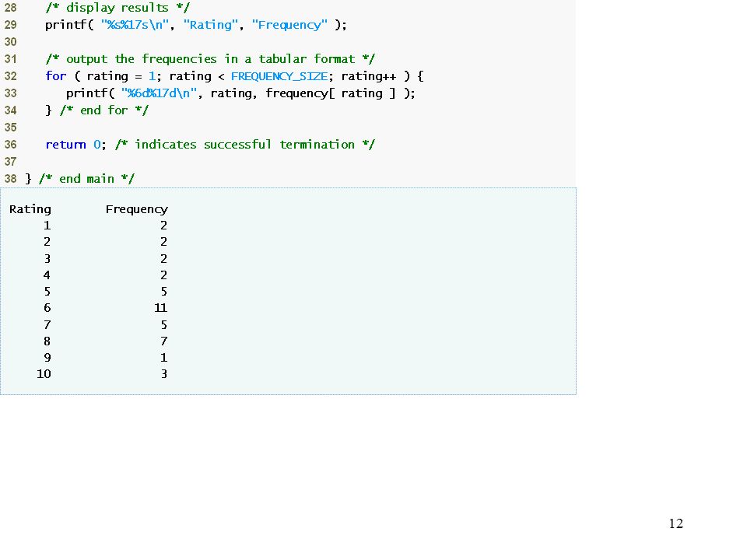Click rating value 9 in the output
The width and height of the screenshot is (747, 560).
[x=47, y=357]
